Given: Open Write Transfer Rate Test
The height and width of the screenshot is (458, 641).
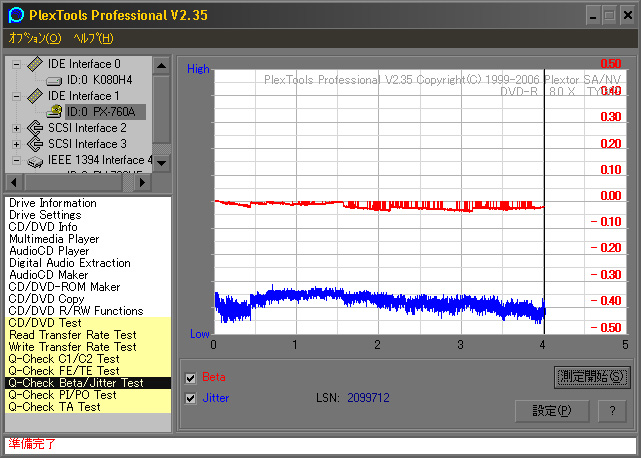Looking at the screenshot, I should (x=88, y=347).
